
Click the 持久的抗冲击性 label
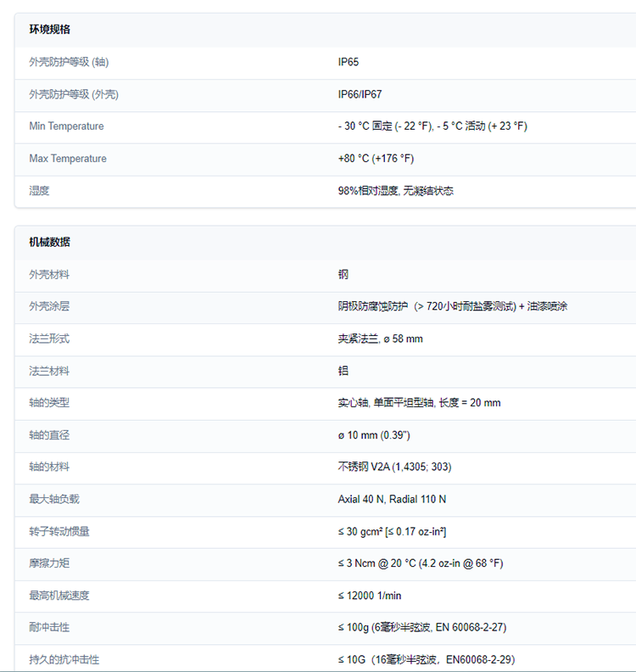pos(64,659)
